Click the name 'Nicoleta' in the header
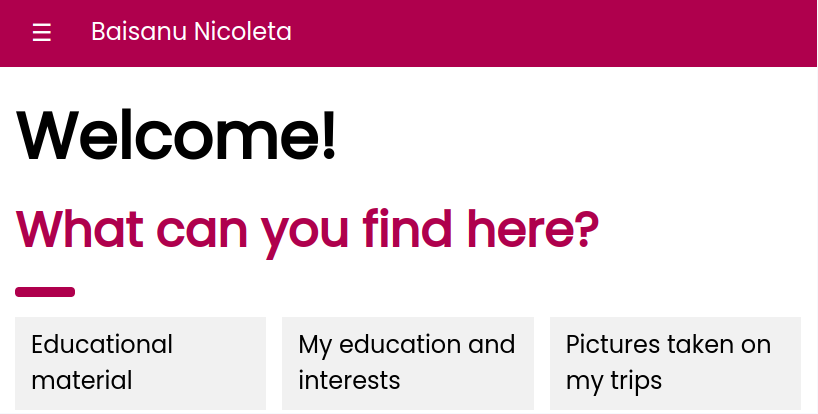 click(x=243, y=31)
